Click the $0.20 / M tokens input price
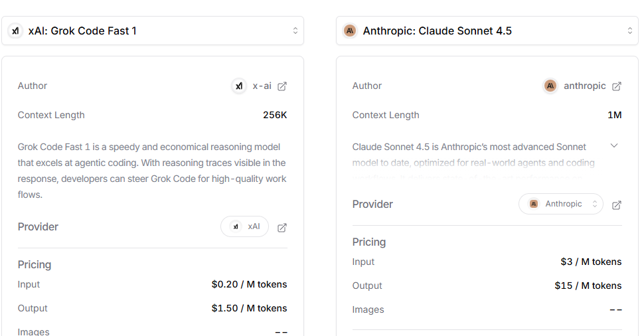The width and height of the screenshot is (644, 336). pos(249,285)
